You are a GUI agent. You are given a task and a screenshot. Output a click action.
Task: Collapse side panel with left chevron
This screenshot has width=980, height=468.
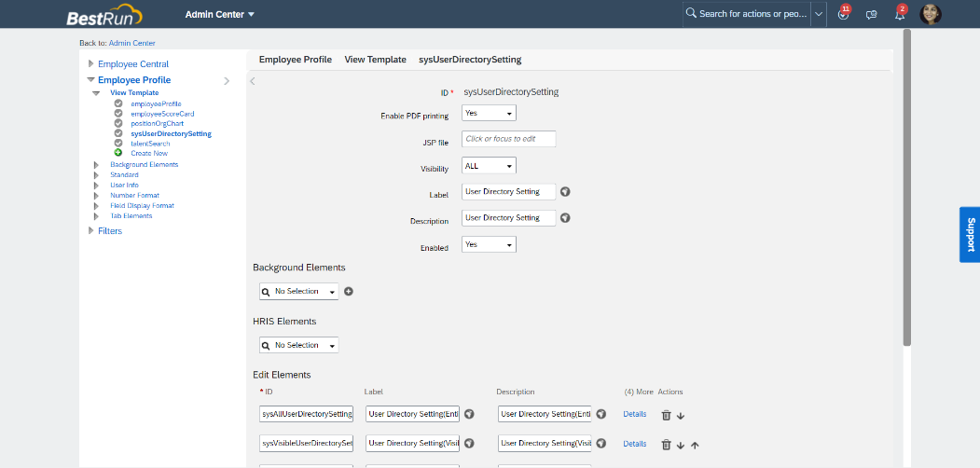[x=253, y=80]
